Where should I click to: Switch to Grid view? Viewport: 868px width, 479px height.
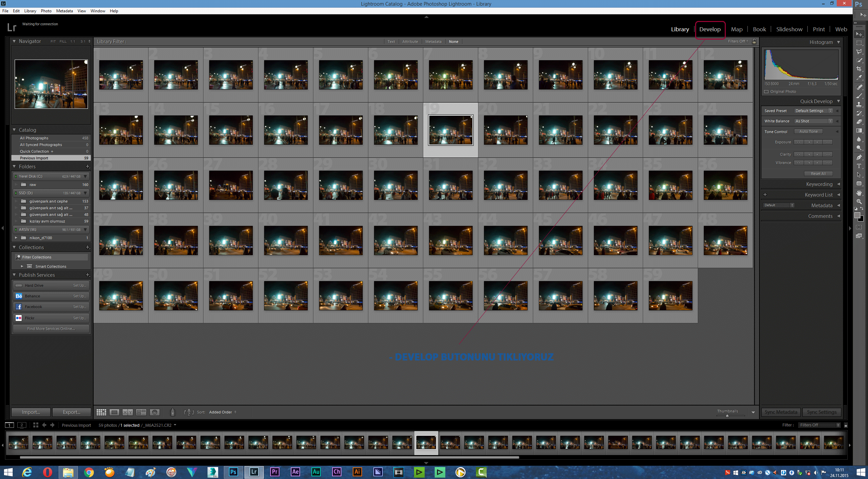coord(102,412)
